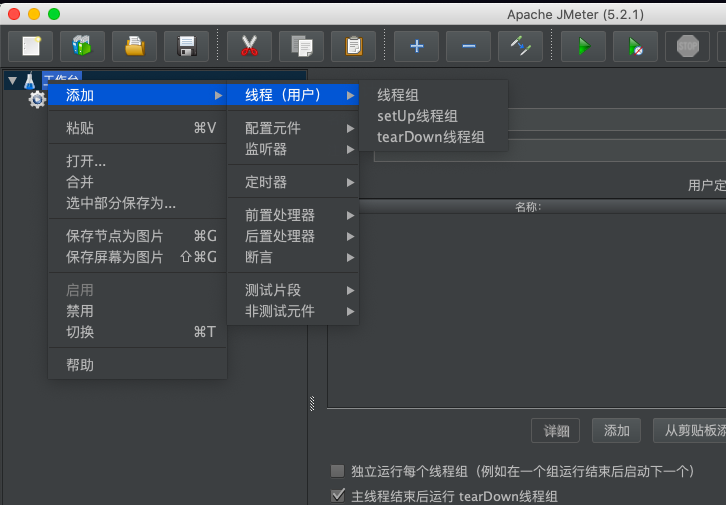
Task: Click the 详细 button
Action: click(556, 431)
